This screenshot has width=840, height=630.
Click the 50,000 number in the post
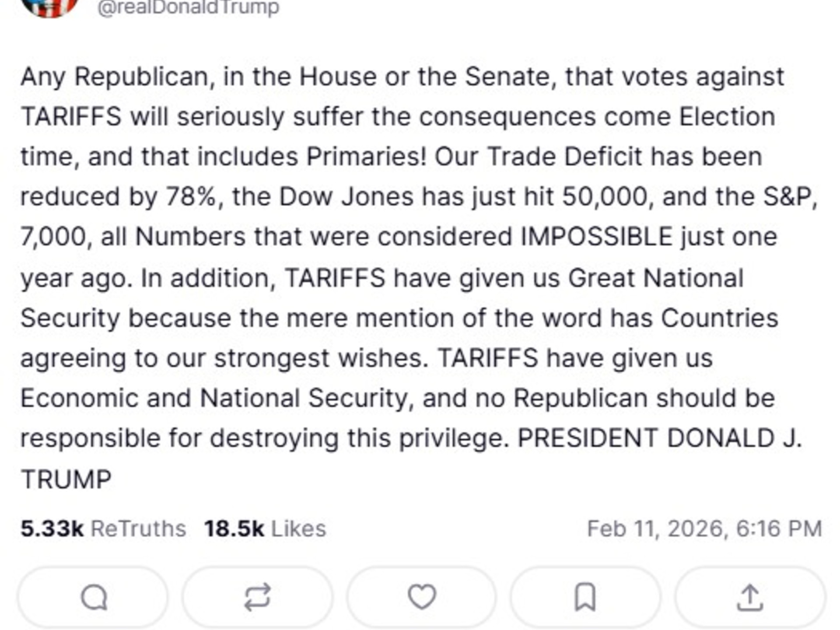(605, 197)
